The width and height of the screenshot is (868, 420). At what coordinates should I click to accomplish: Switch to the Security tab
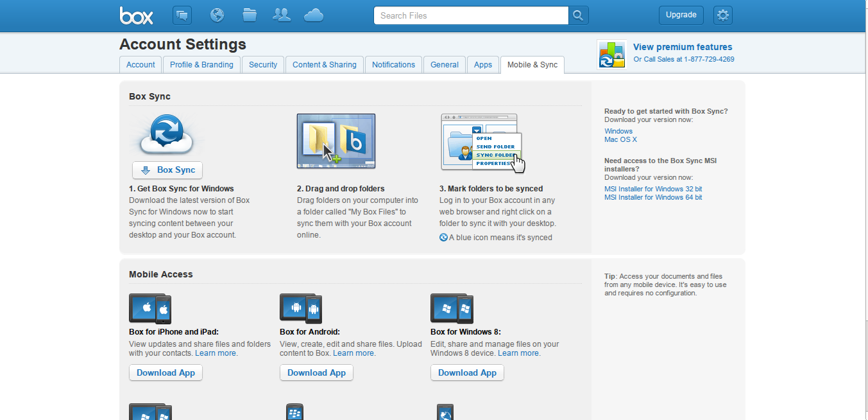point(263,65)
